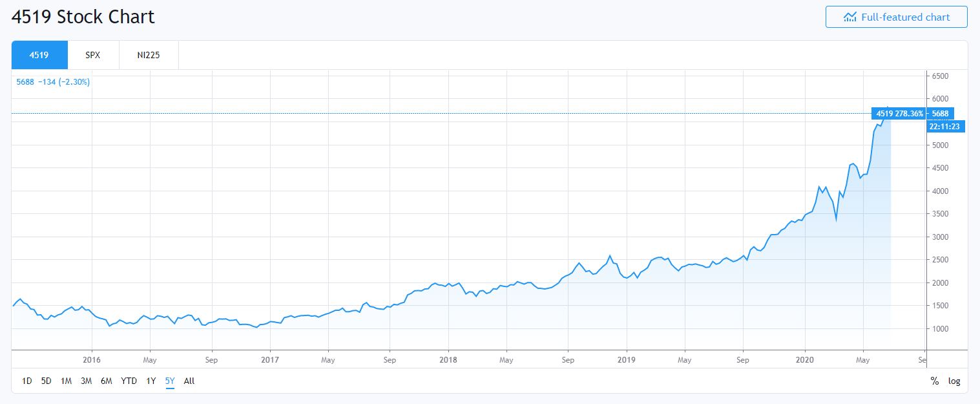The height and width of the screenshot is (404, 980).
Task: Click the 4519 278.36% price label
Action: pos(897,114)
